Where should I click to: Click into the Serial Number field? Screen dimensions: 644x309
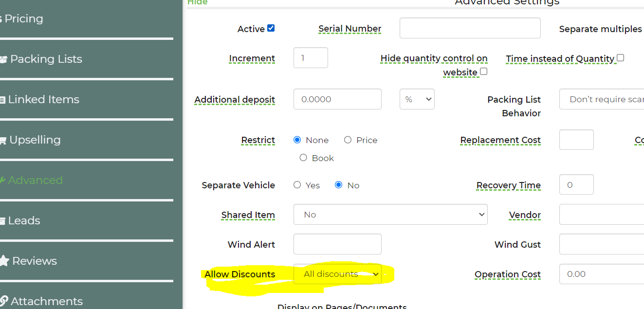pyautogui.click(x=470, y=28)
